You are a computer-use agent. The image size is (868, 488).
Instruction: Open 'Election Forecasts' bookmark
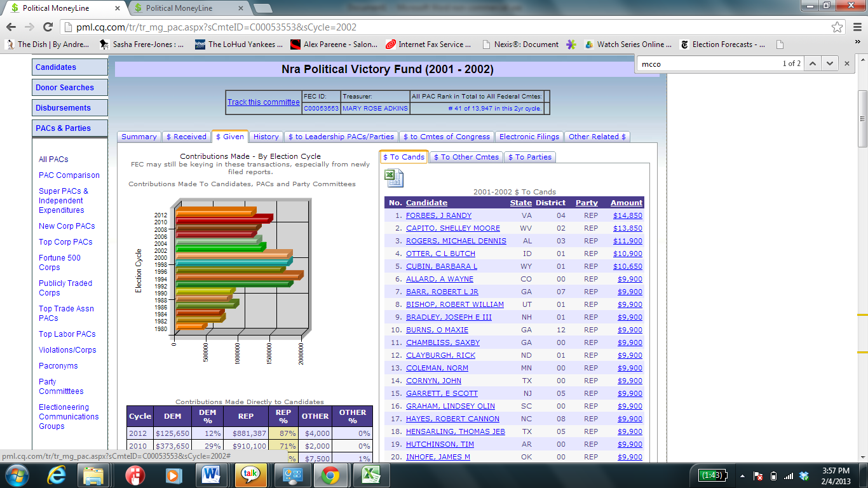tap(722, 44)
